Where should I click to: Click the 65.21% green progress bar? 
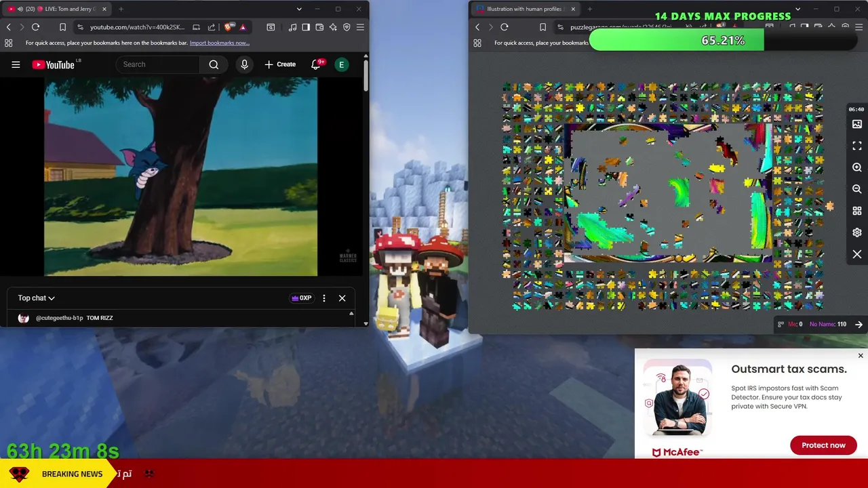[676, 41]
